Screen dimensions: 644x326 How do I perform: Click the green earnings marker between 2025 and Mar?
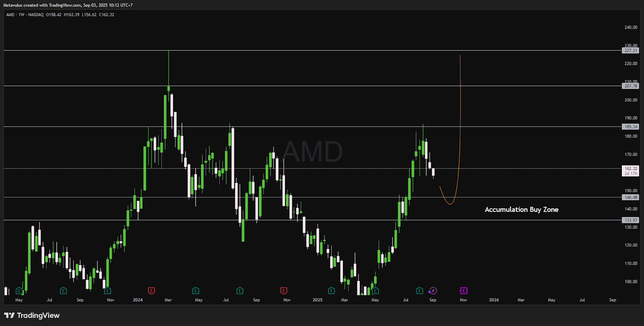(x=331, y=291)
